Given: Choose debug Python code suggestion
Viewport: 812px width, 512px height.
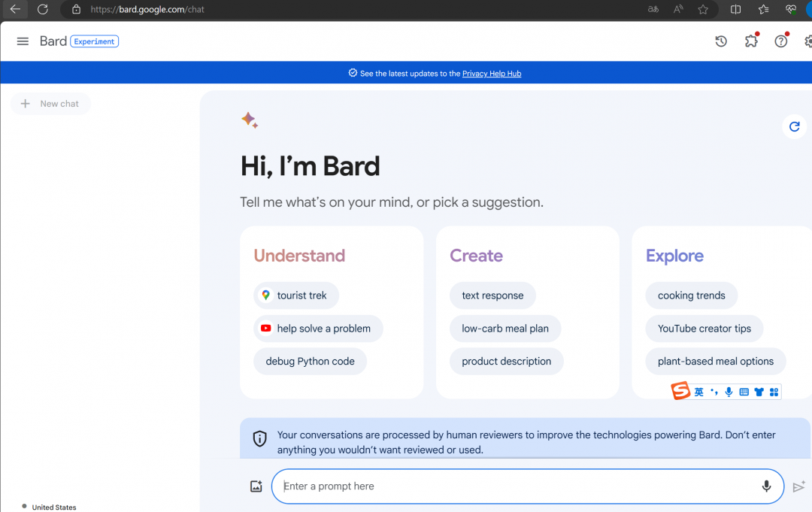Looking at the screenshot, I should (310, 362).
